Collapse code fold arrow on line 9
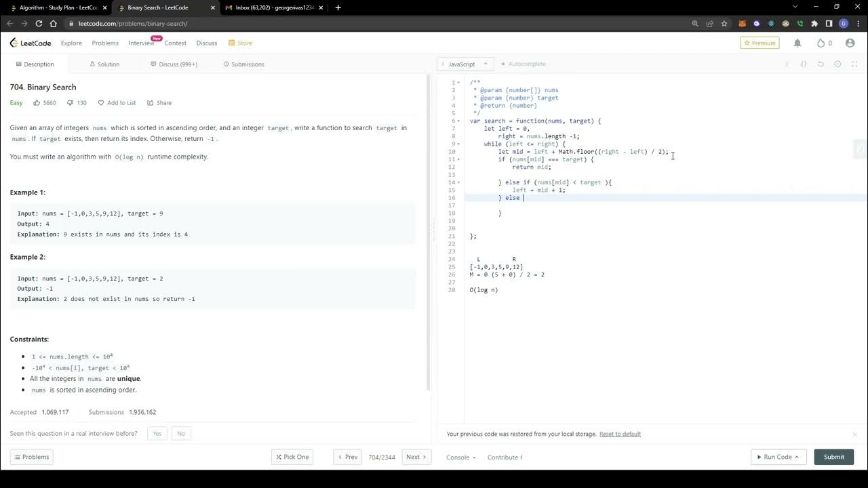 [x=459, y=144]
